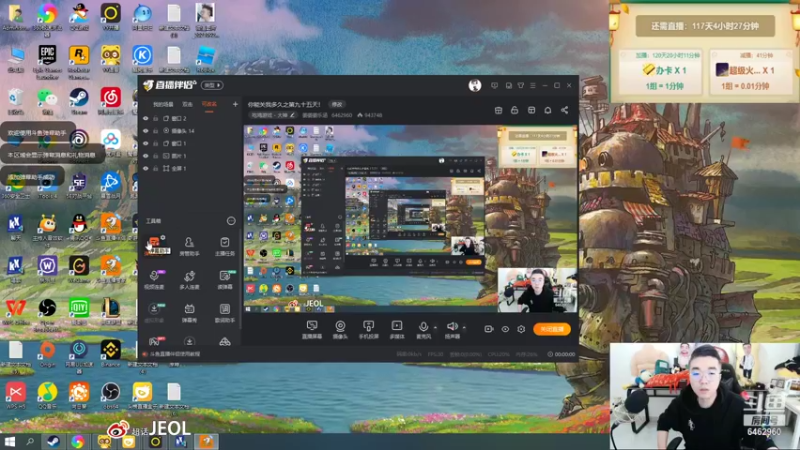Edit the game category tag with pencil

[273, 115]
